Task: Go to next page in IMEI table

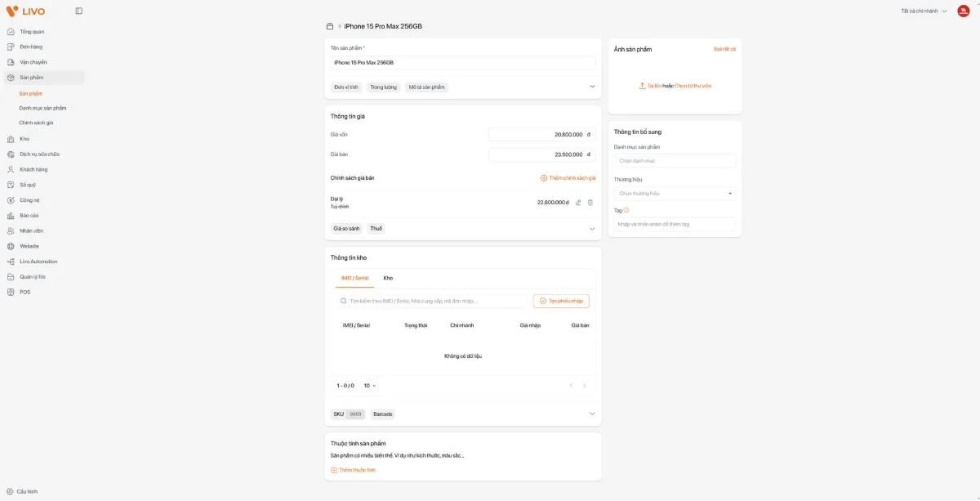Action: coord(584,386)
